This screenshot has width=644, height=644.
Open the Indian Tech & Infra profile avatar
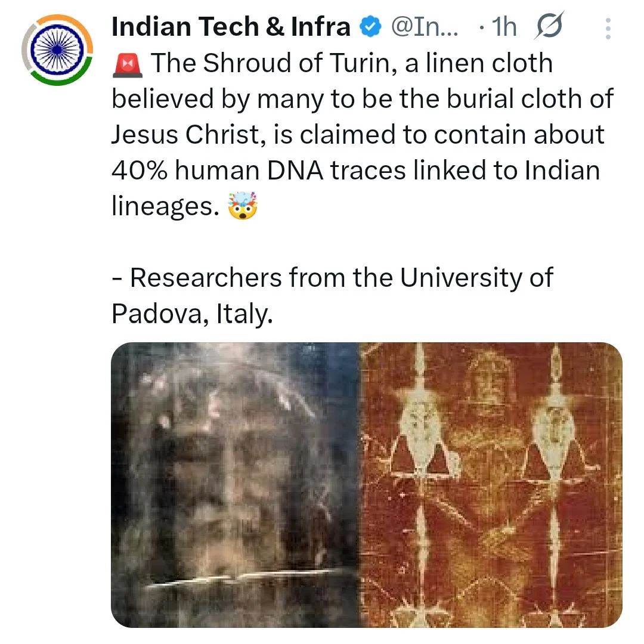[57, 51]
